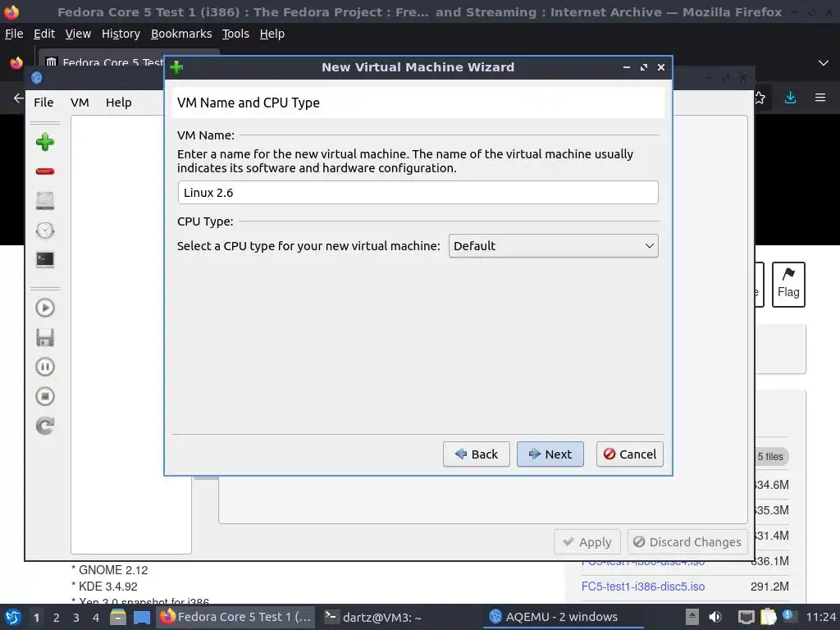840x630 pixels.
Task: Stop the VM with the stop icon
Action: 45,396
